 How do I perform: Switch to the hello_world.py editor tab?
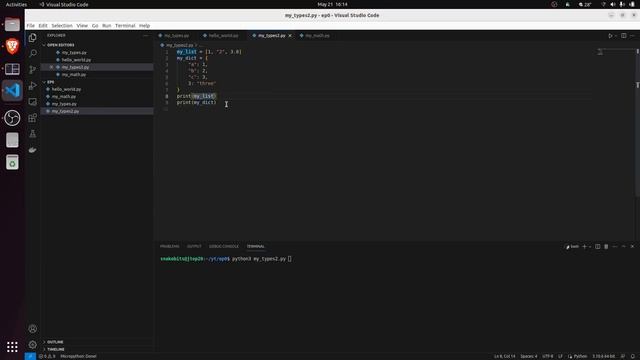(x=223, y=36)
